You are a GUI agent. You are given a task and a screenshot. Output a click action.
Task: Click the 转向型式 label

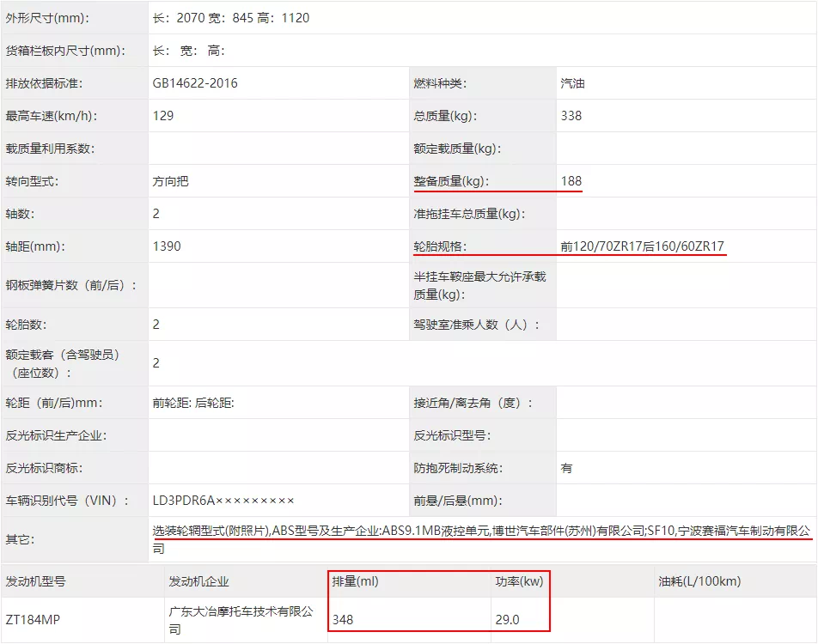click(32, 181)
